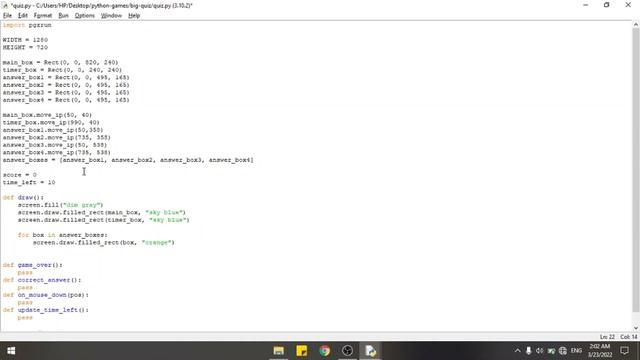640x360 pixels.
Task: Click the battery tray icon
Action: (x=551, y=351)
